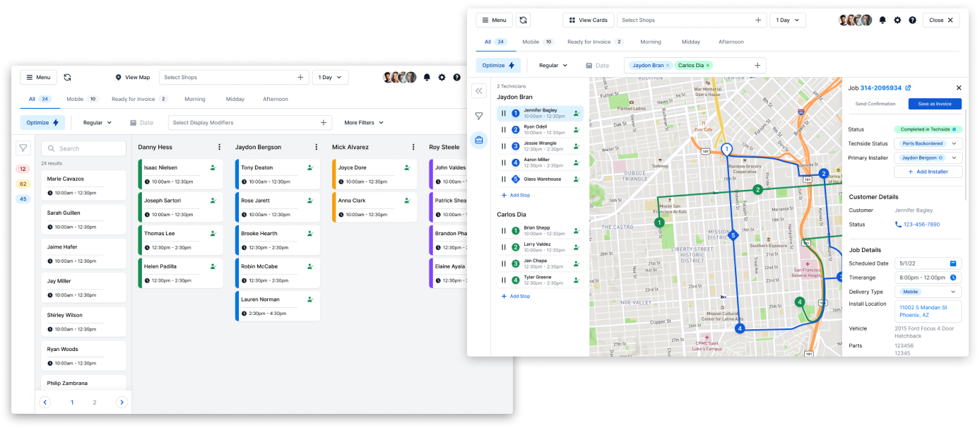Click Add Stop under Carlos Dia
This screenshot has width=980, height=428.
(516, 297)
